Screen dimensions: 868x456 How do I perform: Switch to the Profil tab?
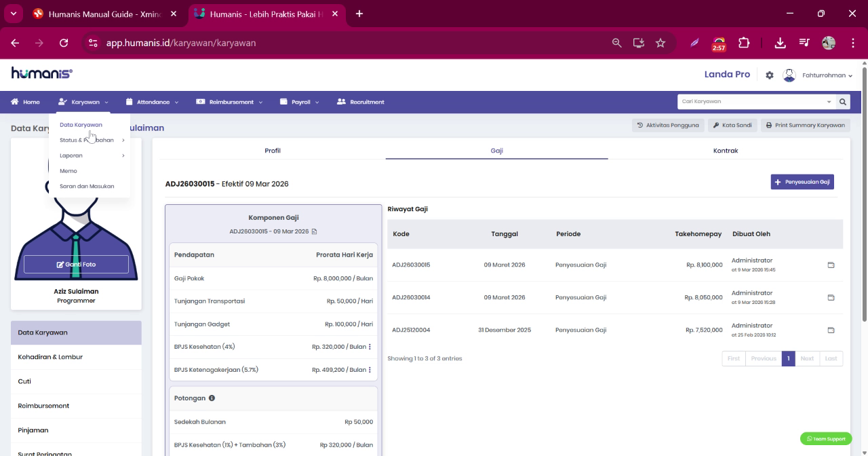(273, 151)
